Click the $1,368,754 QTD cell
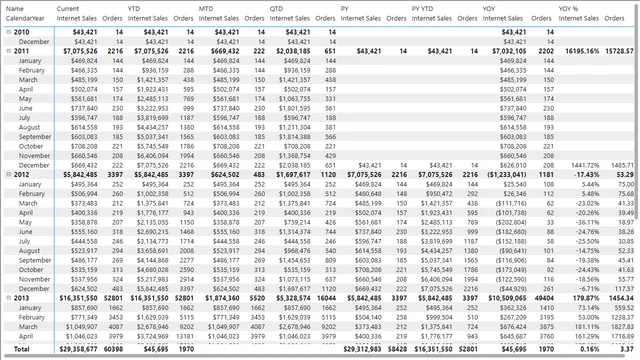This screenshot has height=360, width=640. click(295, 156)
